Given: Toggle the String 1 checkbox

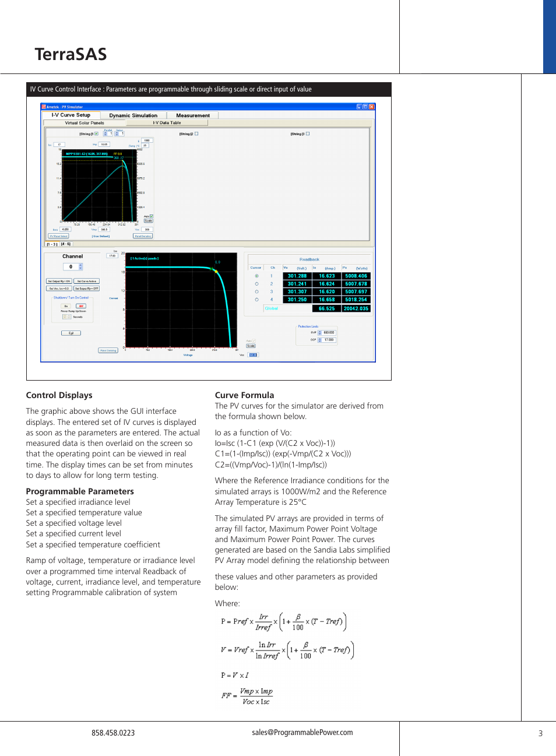Looking at the screenshot, I should point(96,133).
